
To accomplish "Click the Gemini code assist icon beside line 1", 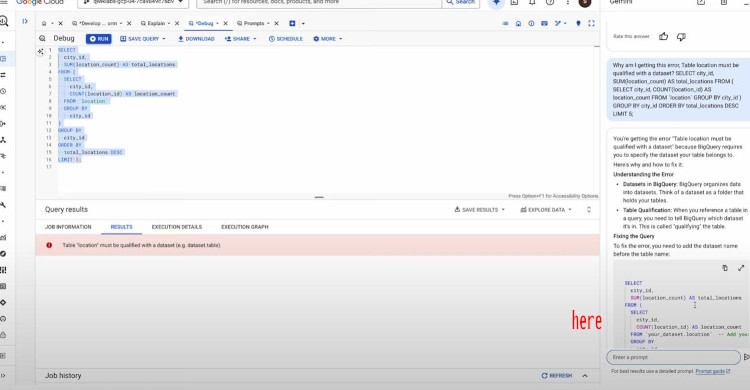I will coord(41,51).
